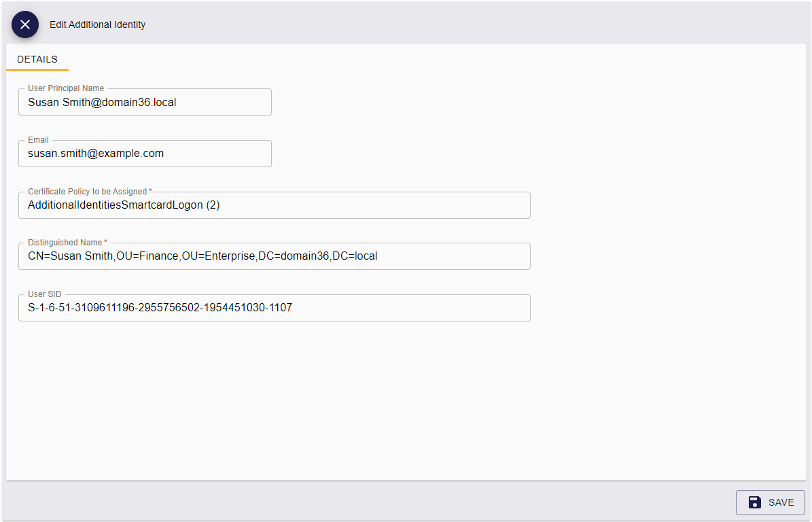Close the Edit Additional Identity dialog
The width and height of the screenshot is (812, 522).
point(25,24)
